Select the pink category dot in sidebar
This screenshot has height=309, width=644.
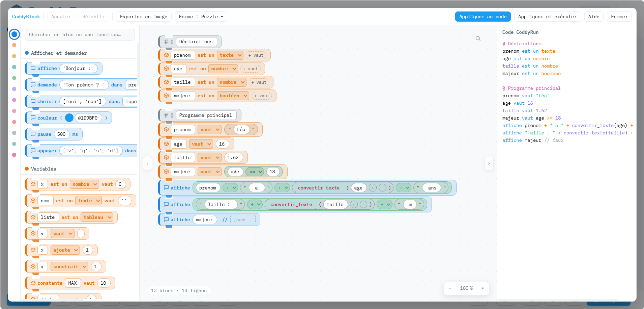pyautogui.click(x=14, y=111)
